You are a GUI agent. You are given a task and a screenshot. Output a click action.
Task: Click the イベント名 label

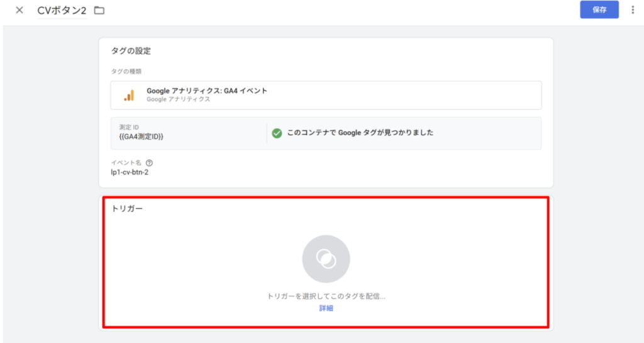click(126, 163)
